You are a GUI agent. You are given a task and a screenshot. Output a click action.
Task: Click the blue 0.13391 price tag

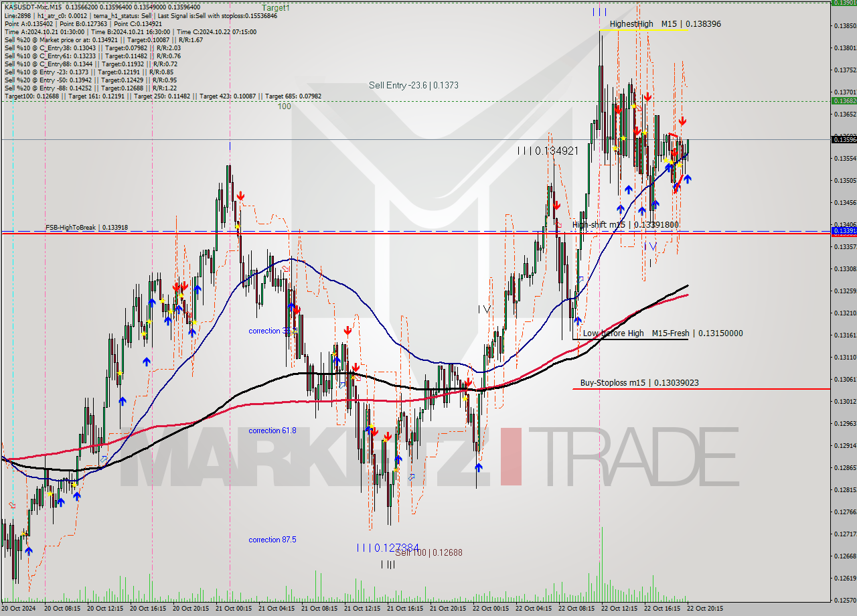tap(843, 230)
